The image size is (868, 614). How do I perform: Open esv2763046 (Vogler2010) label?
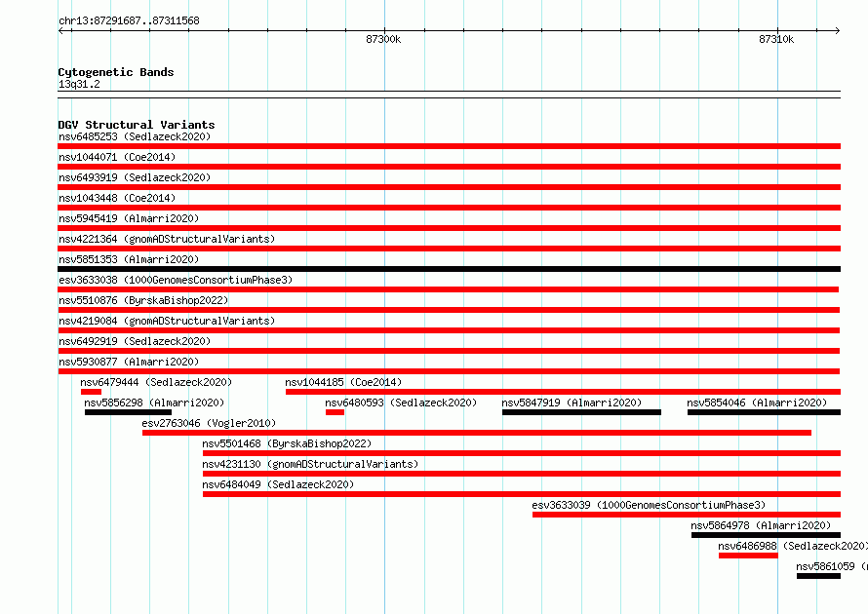pos(209,423)
